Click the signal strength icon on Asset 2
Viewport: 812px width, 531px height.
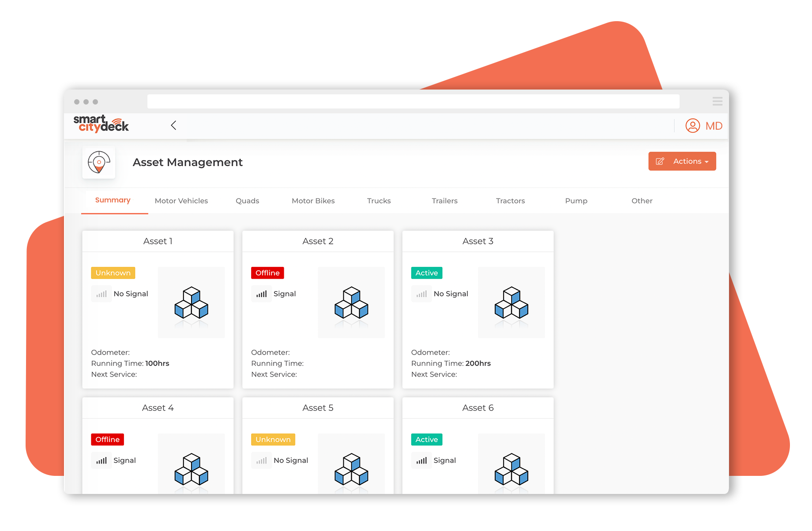[261, 294]
